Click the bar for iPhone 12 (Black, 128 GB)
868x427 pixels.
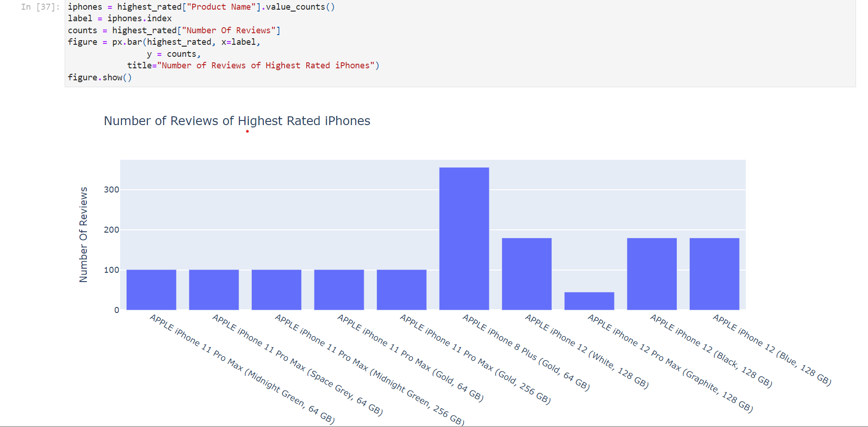point(651,272)
